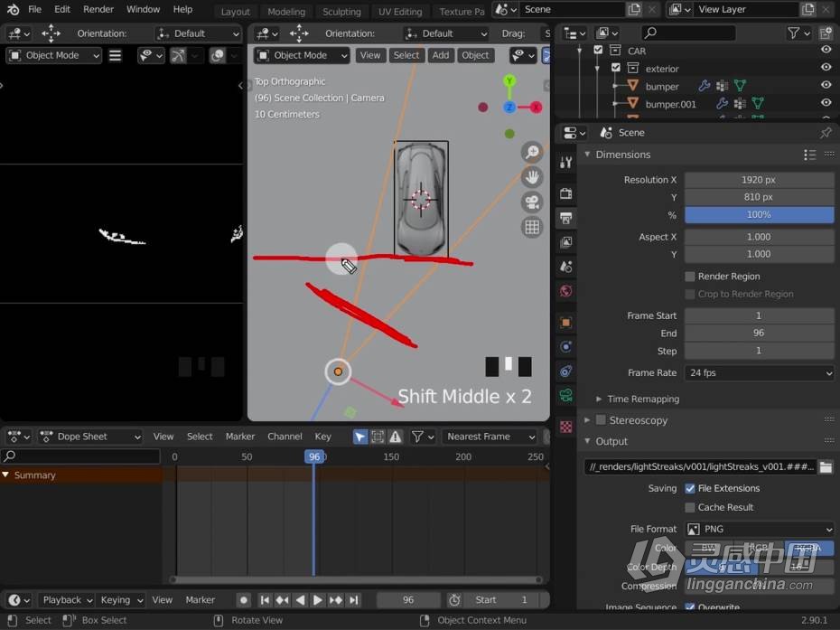Open the World properties tab
This screenshot has width=840, height=630.
pos(565,291)
